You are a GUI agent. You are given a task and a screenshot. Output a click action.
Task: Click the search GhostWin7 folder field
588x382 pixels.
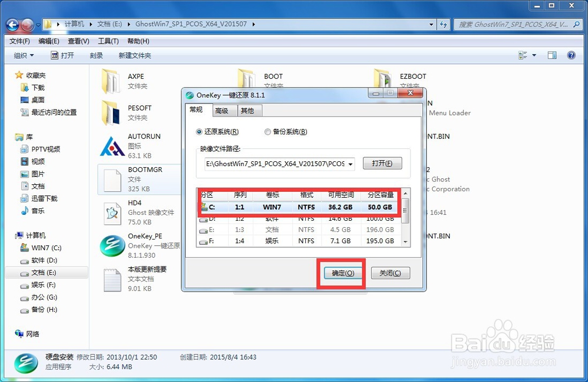517,24
